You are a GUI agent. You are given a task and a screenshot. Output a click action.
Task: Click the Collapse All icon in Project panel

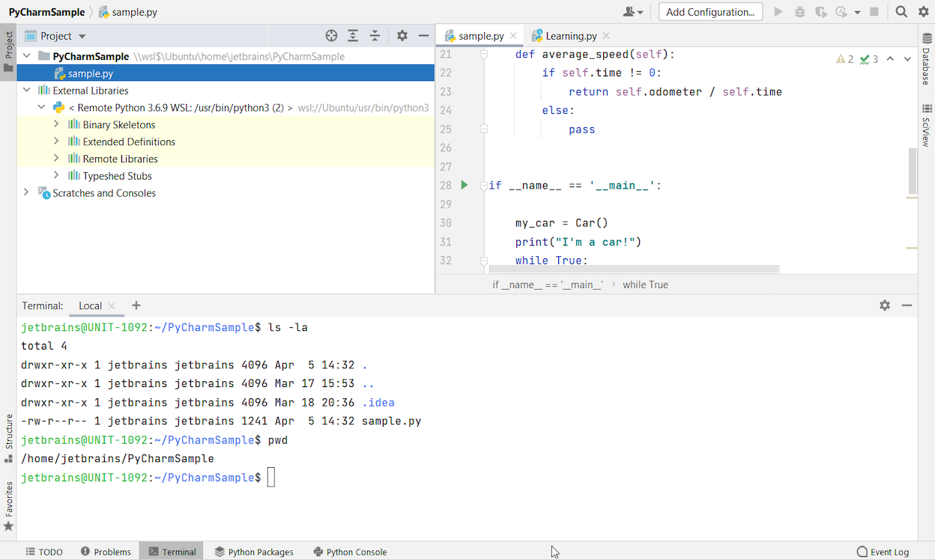[x=375, y=35]
